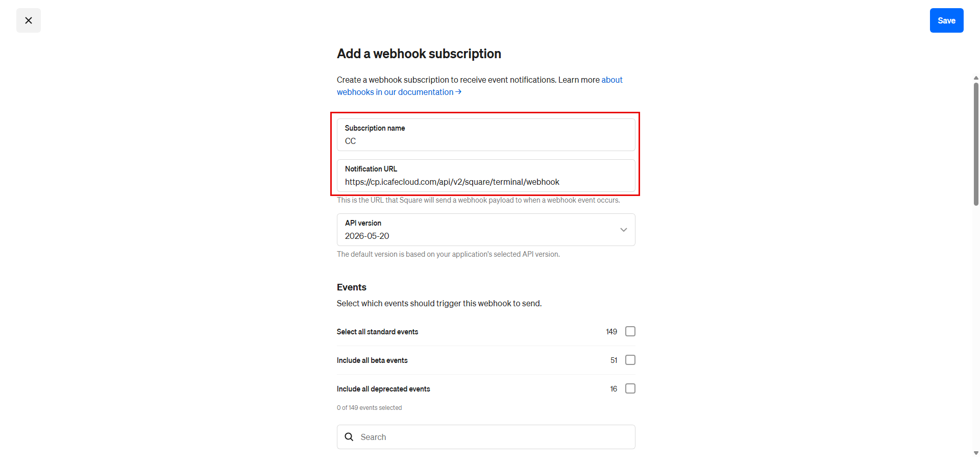Click the arrow icon after documentation link
The height and width of the screenshot is (465, 980).
point(458,92)
